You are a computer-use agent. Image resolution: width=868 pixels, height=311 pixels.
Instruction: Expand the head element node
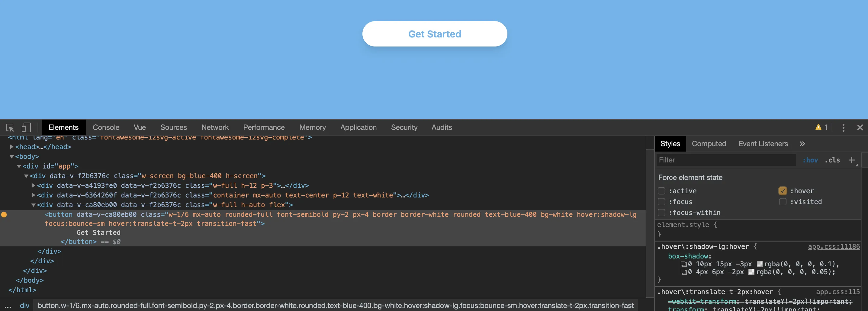pyautogui.click(x=12, y=147)
